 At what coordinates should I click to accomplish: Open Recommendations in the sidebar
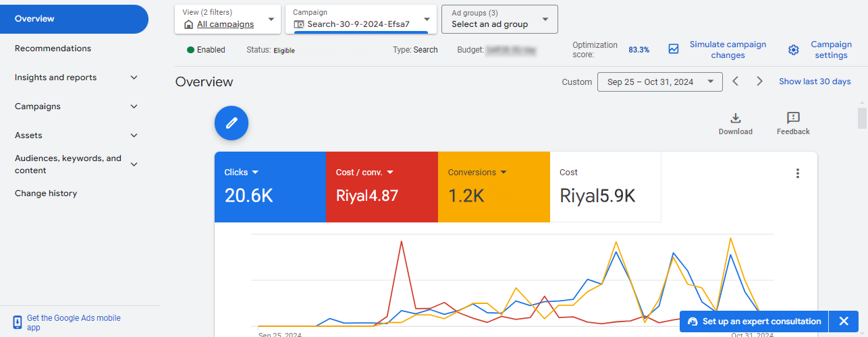(53, 49)
